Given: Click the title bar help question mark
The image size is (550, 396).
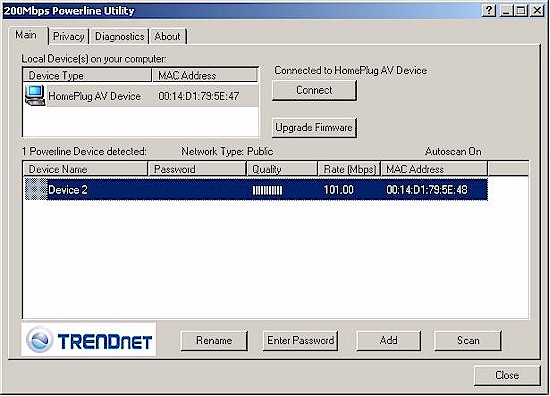Looking at the screenshot, I should [489, 11].
